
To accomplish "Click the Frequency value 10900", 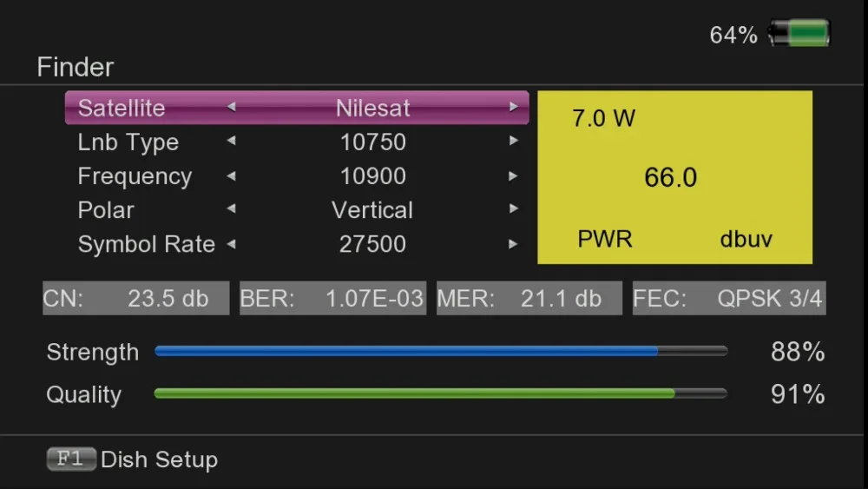I will tap(373, 176).
